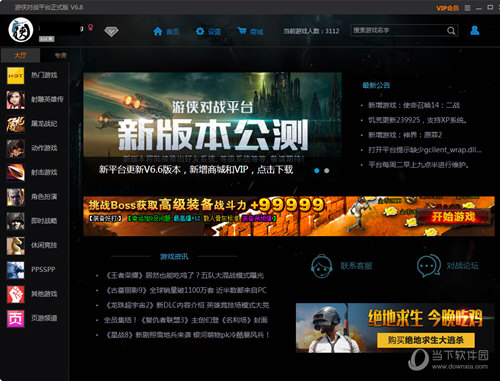Select the 休闲竞技 chess knight icon
This screenshot has height=381, width=500.
[x=15, y=246]
